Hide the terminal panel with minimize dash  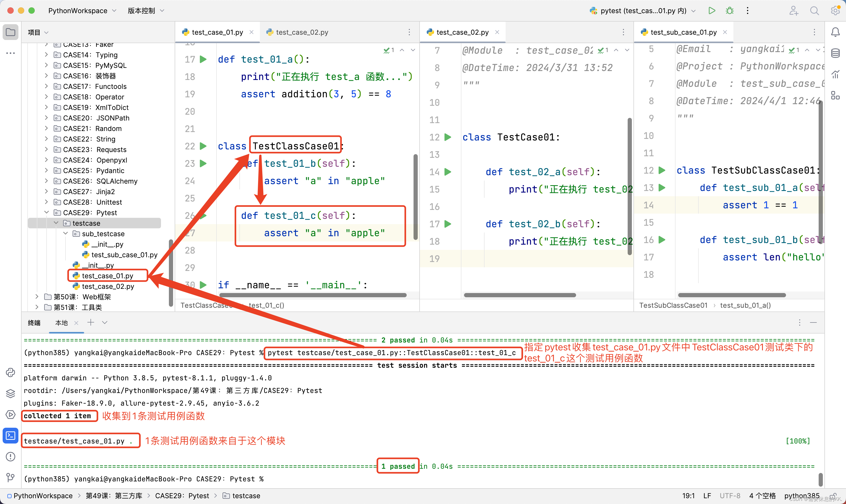click(x=813, y=323)
